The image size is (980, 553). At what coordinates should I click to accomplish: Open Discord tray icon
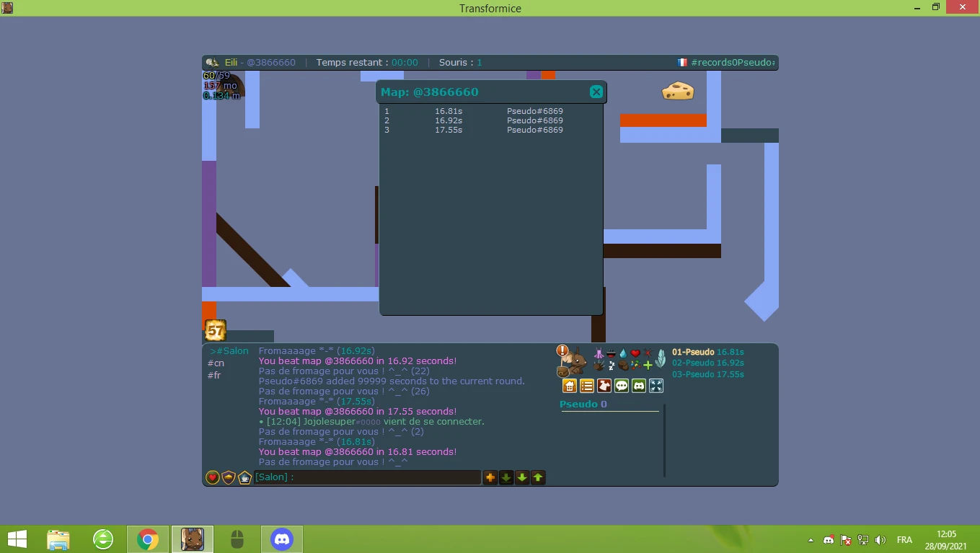tap(829, 540)
